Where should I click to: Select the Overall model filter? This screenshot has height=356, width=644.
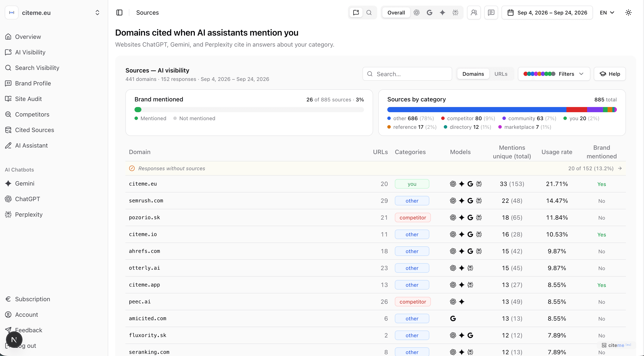[396, 13]
